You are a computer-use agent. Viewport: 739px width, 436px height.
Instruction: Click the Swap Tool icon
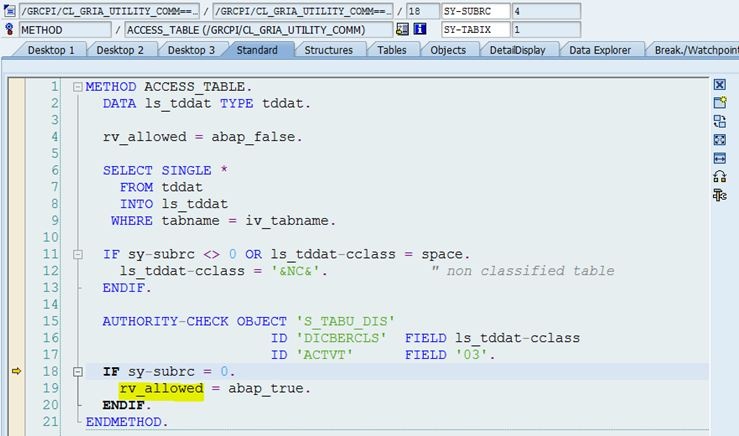click(x=719, y=121)
